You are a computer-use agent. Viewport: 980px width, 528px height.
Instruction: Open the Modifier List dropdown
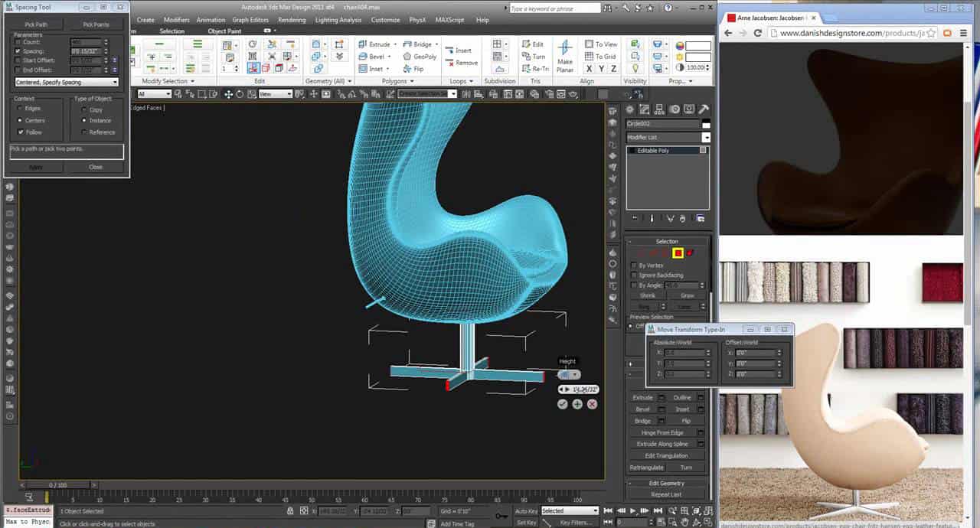pos(668,137)
